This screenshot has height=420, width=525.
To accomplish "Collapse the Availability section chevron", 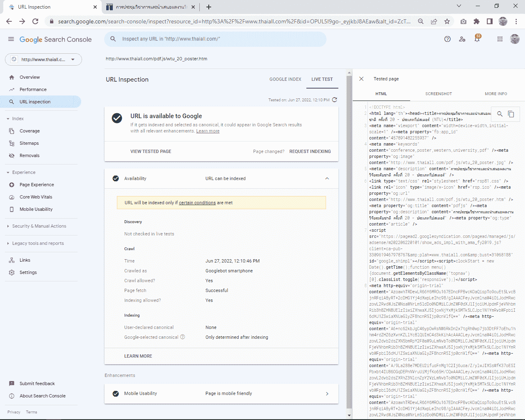I will [x=327, y=178].
